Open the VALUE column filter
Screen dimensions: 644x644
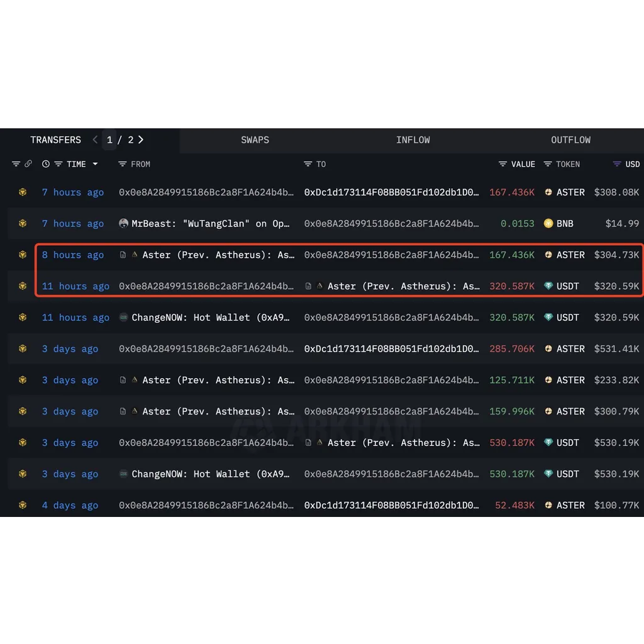[502, 164]
